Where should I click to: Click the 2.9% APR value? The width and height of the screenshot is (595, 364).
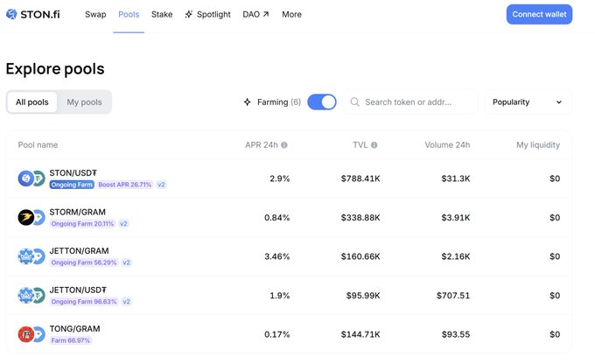(280, 178)
